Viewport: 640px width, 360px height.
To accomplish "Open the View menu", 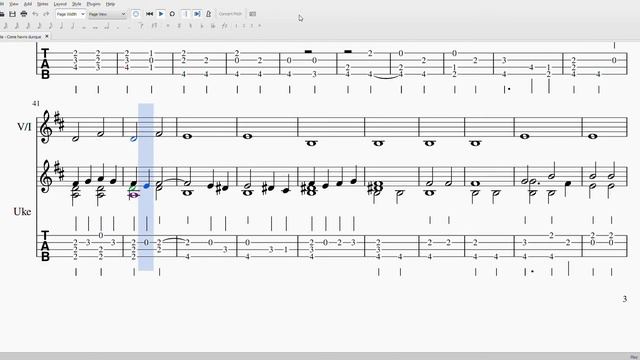I will tap(14, 4).
